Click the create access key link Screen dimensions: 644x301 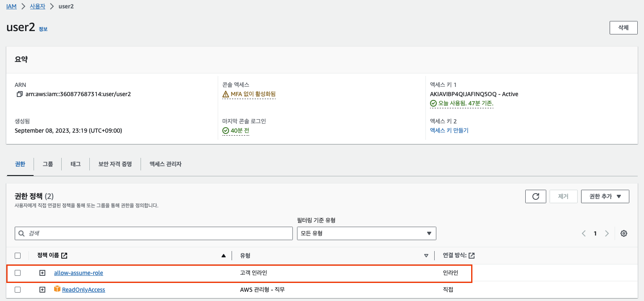[x=449, y=131]
